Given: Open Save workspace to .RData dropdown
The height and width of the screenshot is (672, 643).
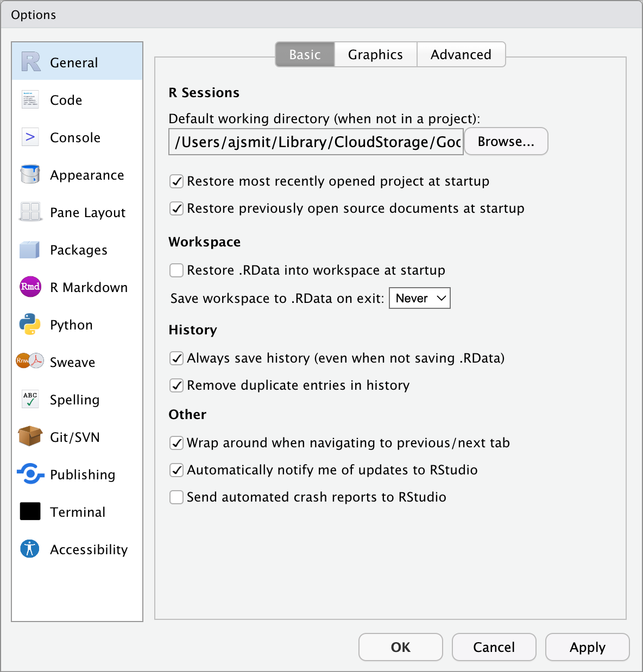Looking at the screenshot, I should [420, 298].
